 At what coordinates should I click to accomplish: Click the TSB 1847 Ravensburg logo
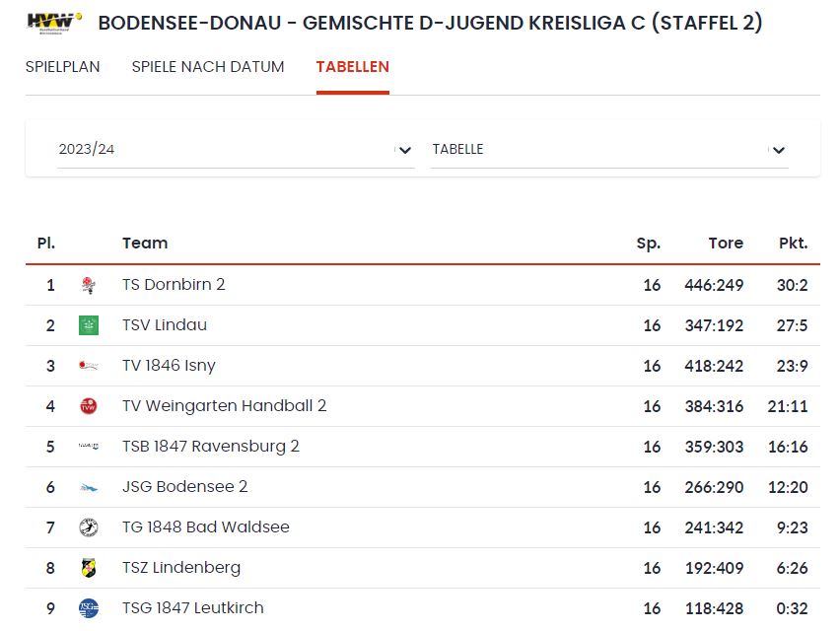[89, 447]
